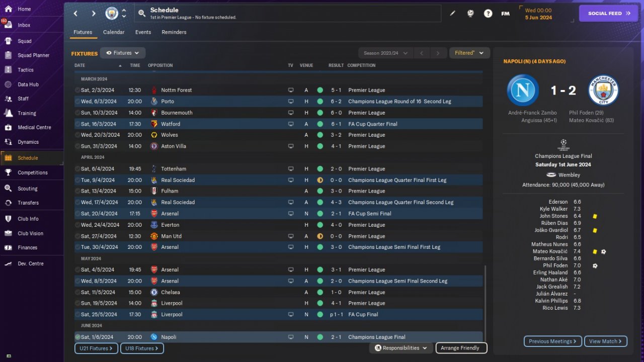Go to the Squad screen
Screen dimensions: 644x362
[x=32, y=41]
